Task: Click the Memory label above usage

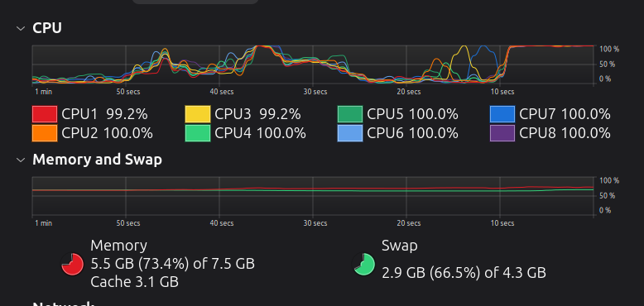Action: 118,246
